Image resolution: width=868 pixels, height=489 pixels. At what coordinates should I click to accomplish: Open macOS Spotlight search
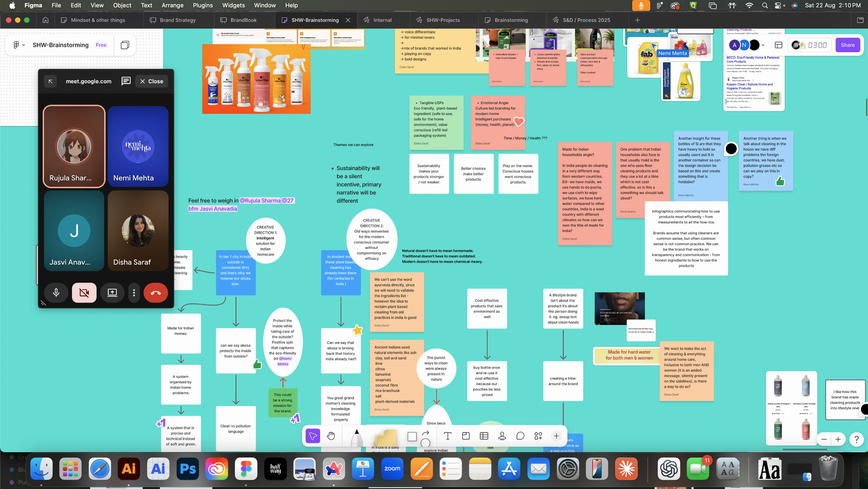[x=765, y=5]
